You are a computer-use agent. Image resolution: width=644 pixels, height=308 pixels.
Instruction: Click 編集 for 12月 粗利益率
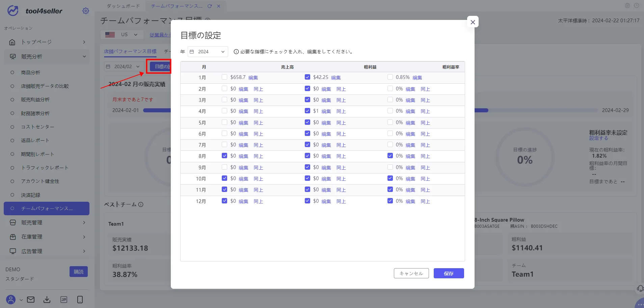(x=410, y=201)
